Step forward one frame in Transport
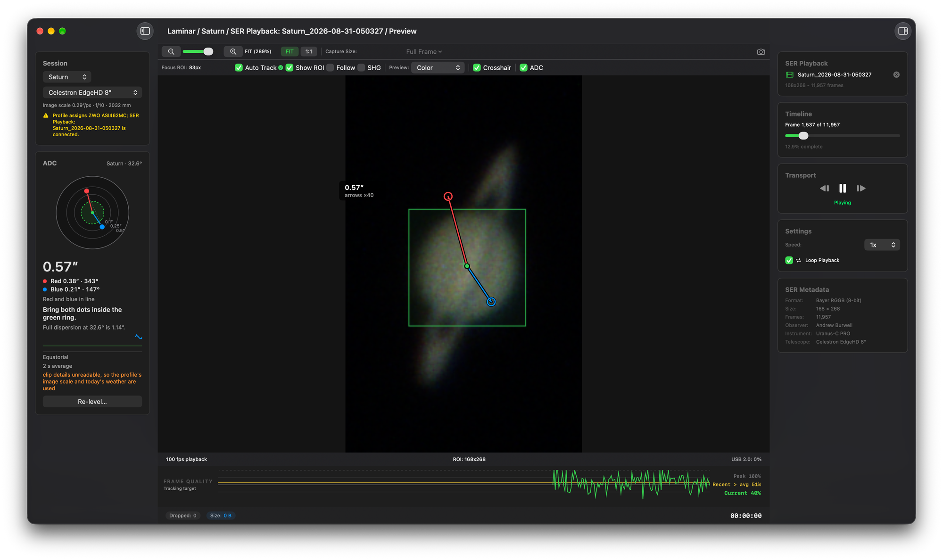Image resolution: width=943 pixels, height=560 pixels. (x=861, y=188)
